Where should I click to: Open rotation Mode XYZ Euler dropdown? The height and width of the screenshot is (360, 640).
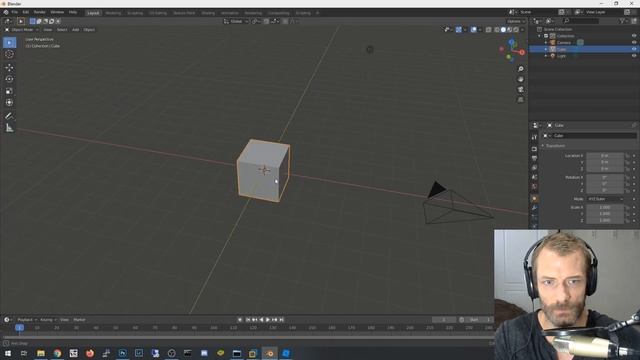point(605,199)
